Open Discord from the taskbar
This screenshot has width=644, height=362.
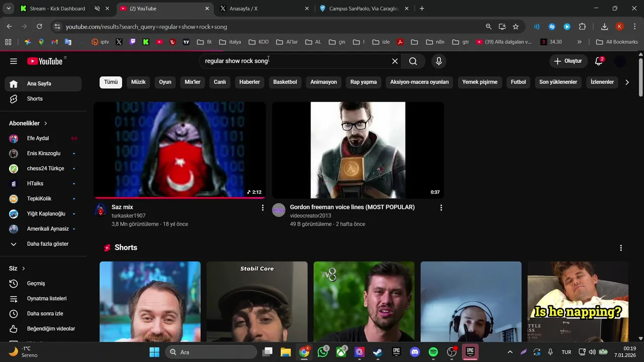[415, 352]
